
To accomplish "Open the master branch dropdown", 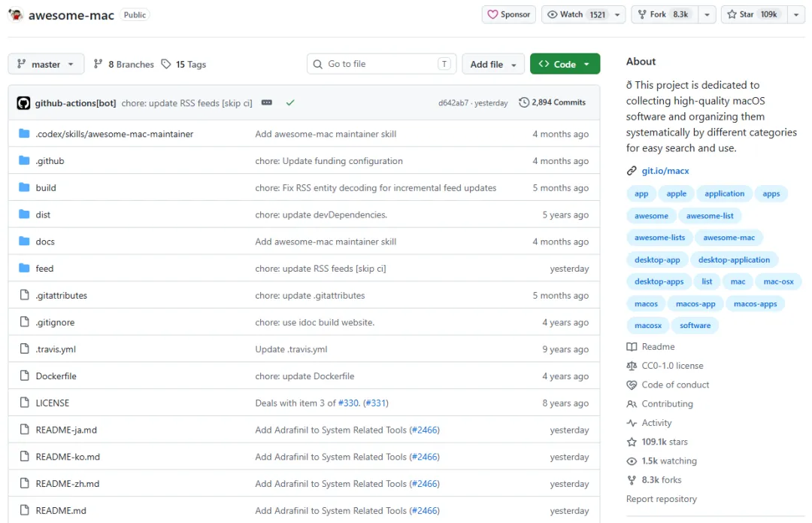I will [46, 64].
